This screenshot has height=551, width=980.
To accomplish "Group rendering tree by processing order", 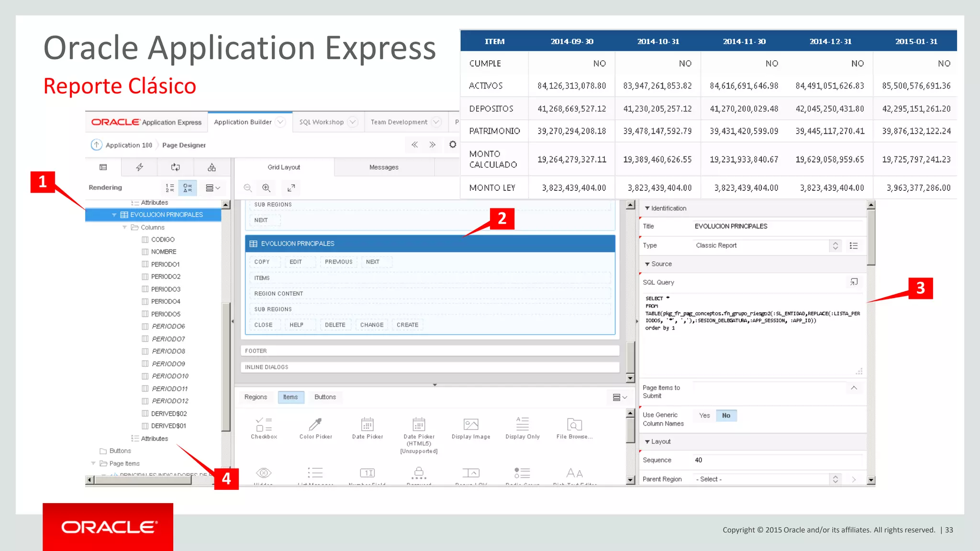I will 170,188.
